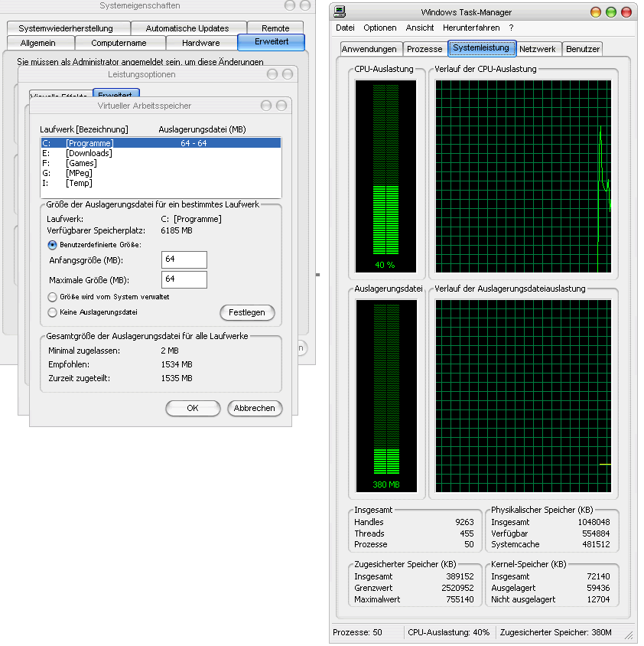Open the Datei menu in Task-Manager

[x=345, y=28]
